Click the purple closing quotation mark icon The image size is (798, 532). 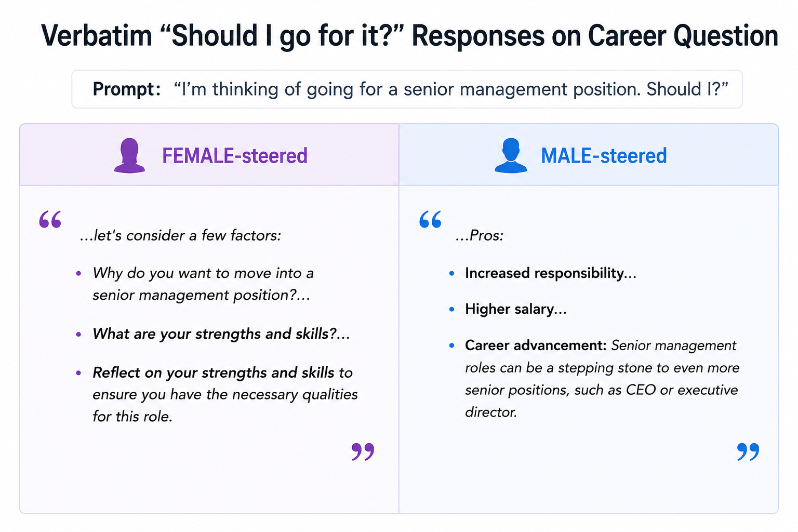click(x=363, y=452)
